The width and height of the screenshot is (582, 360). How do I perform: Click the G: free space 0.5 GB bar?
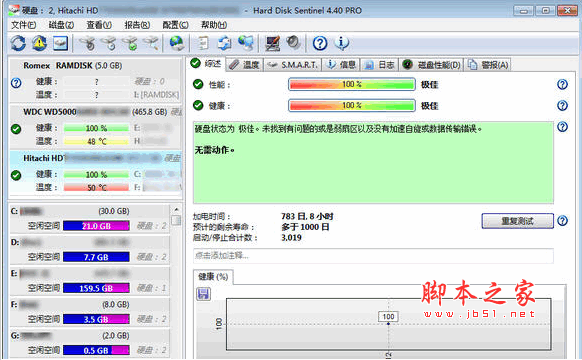[96, 350]
